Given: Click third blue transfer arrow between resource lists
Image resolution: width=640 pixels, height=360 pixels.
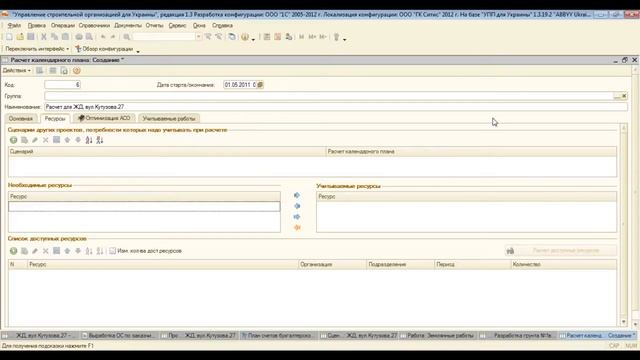Looking at the screenshot, I should pos(297,217).
